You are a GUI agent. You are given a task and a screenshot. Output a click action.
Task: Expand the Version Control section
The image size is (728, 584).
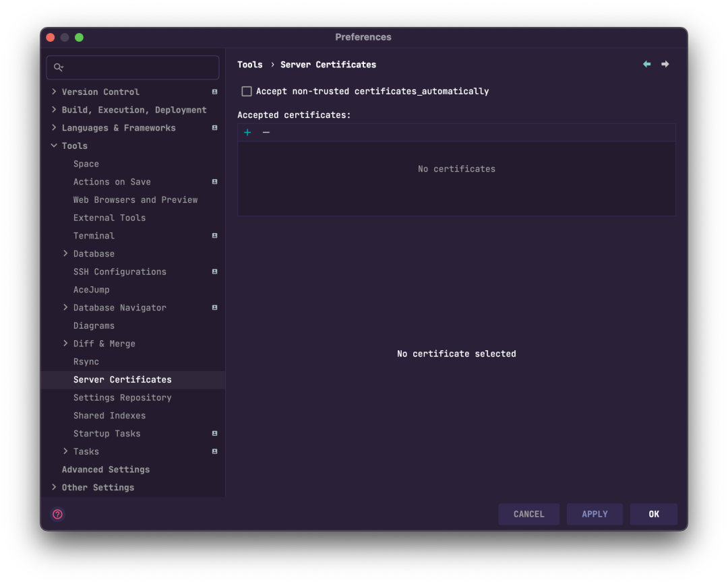[x=54, y=92]
